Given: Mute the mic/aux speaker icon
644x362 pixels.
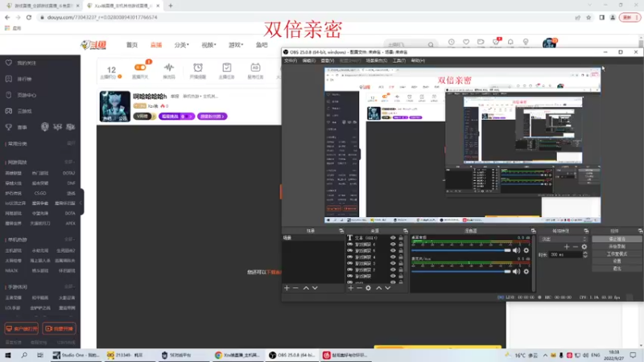Looking at the screenshot, I should (x=516, y=272).
